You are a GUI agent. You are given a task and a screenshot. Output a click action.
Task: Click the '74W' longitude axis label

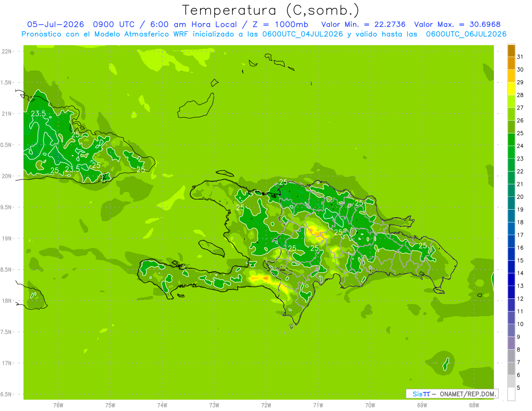[162, 405]
